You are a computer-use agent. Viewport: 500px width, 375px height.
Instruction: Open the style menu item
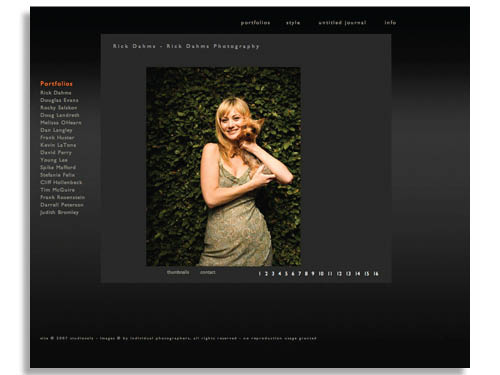(293, 23)
